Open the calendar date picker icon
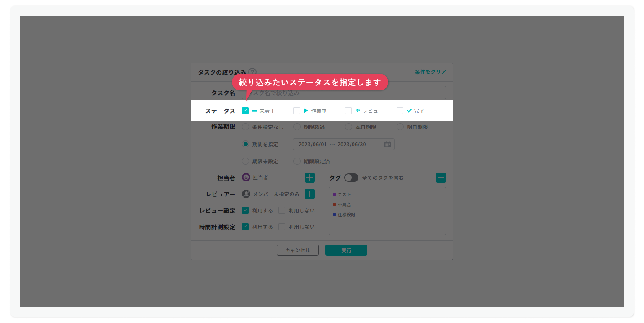 (388, 144)
